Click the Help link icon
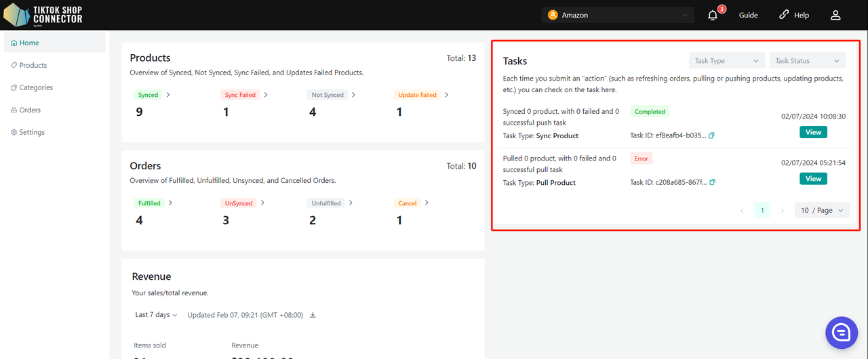The image size is (868, 359). click(785, 15)
